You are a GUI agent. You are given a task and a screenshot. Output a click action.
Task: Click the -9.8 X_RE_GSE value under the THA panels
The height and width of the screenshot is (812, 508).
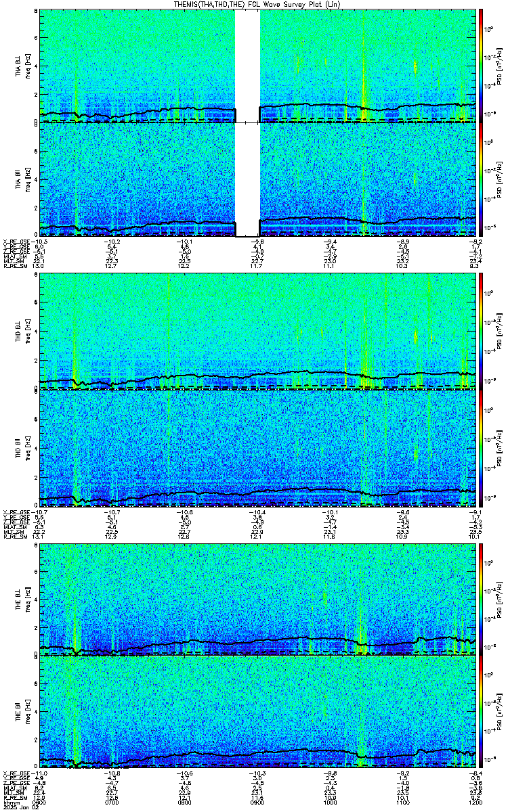click(258, 241)
